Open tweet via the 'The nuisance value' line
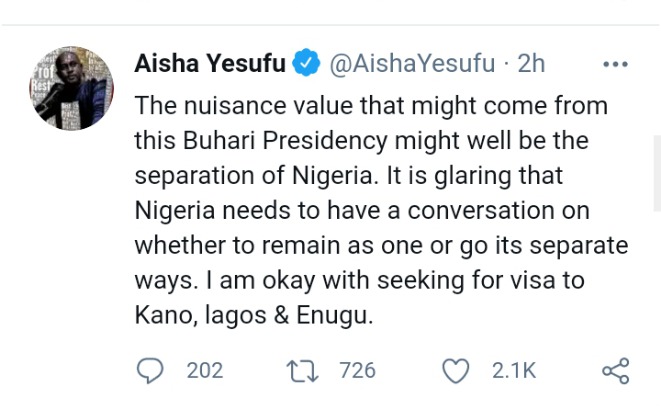661x406 pixels. click(371, 105)
